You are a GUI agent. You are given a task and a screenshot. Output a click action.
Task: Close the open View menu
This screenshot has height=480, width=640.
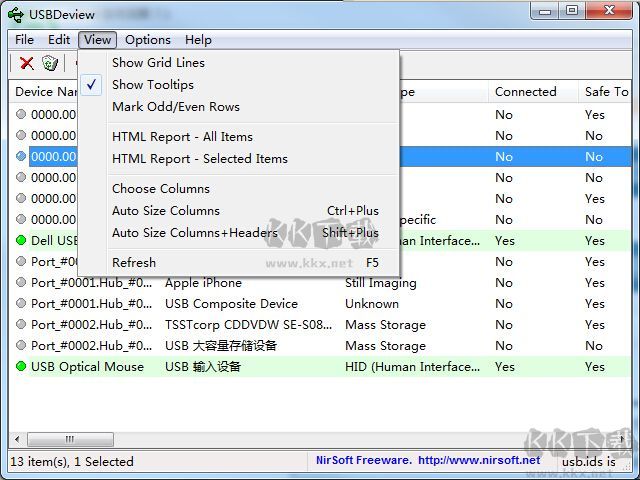[x=98, y=40]
